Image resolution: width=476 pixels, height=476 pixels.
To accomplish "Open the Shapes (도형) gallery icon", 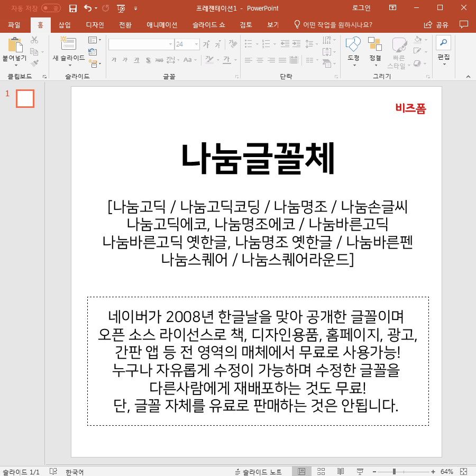I will click(353, 45).
